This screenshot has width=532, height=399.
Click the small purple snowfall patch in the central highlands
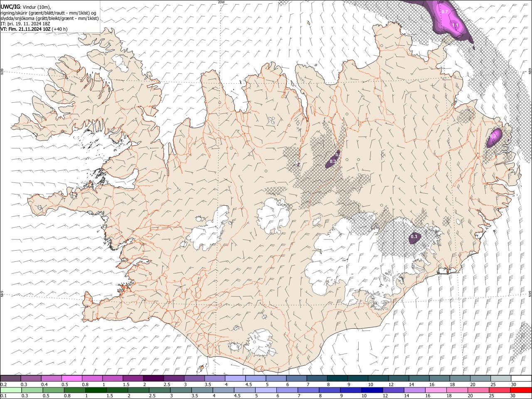tap(333, 160)
